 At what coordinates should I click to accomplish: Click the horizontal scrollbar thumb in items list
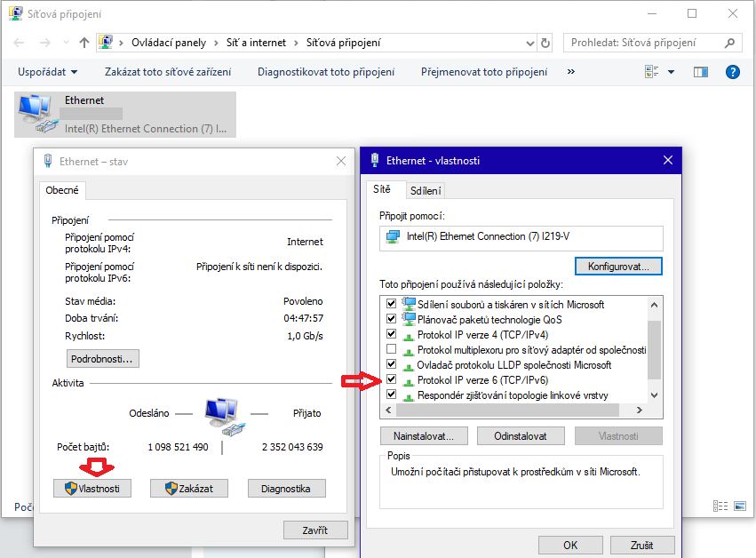tap(507, 410)
